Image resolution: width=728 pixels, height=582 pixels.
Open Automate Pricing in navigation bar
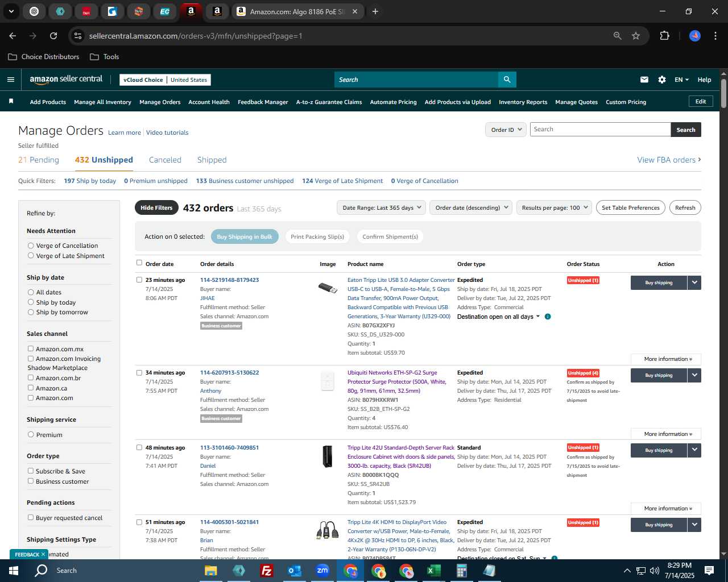393,102
